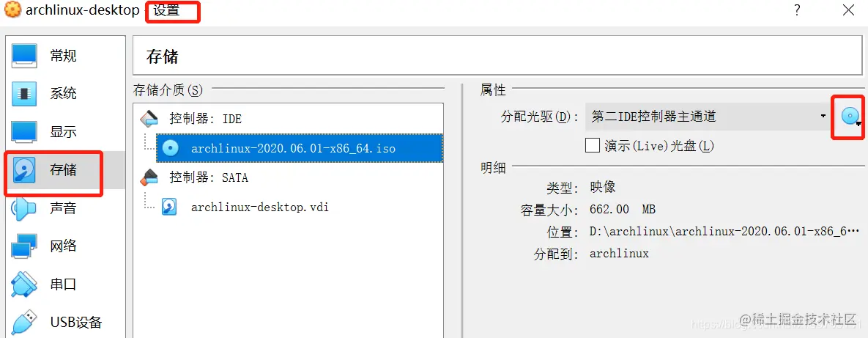Open the 串口 (Serial ports) category

pos(65,284)
